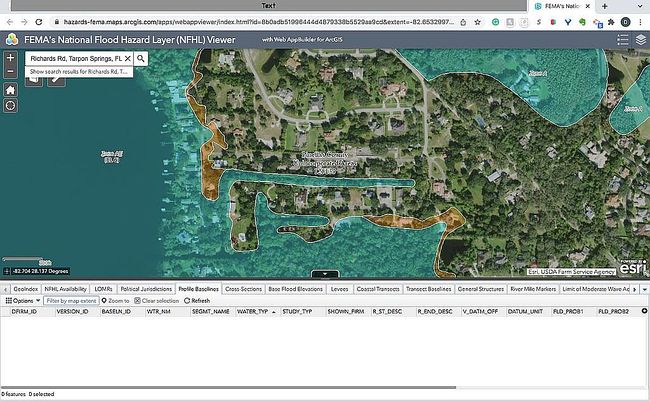Switch to the Levees tab
Image resolution: width=650 pixels, height=401 pixels.
[340, 289]
